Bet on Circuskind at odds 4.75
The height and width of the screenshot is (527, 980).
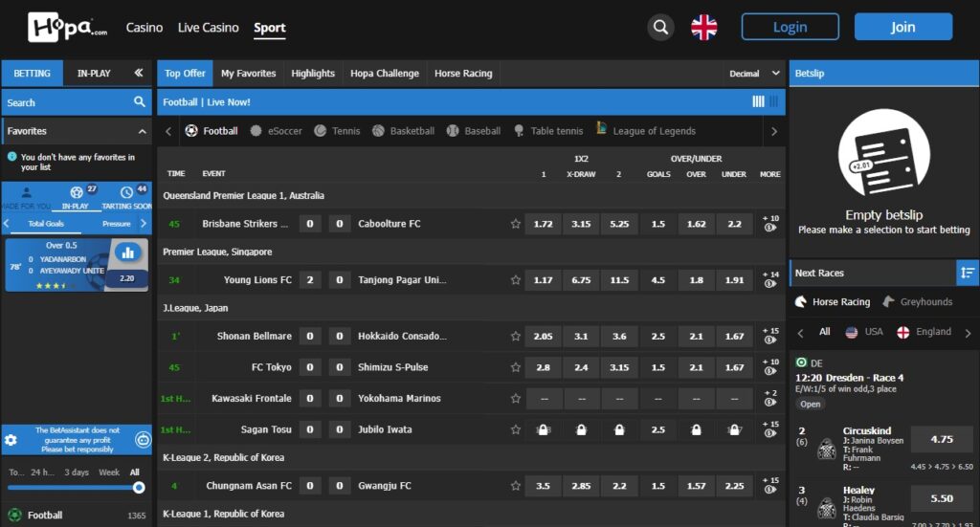[942, 439]
